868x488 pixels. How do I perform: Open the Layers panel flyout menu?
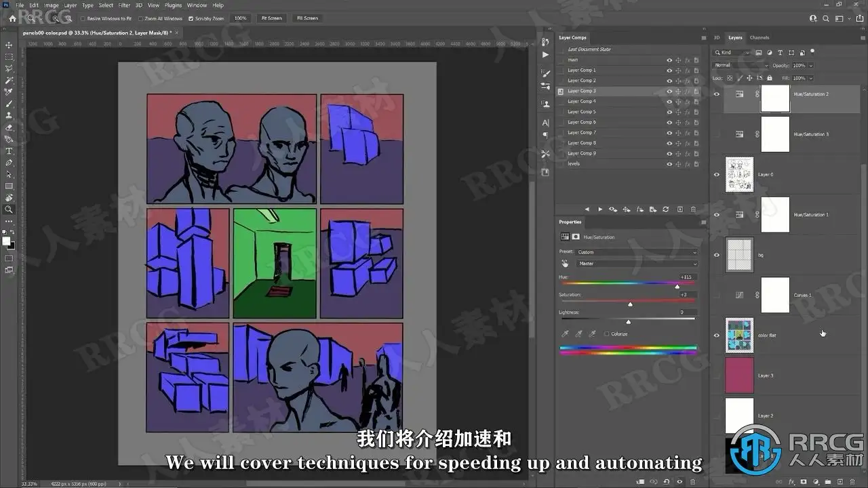[x=863, y=37]
